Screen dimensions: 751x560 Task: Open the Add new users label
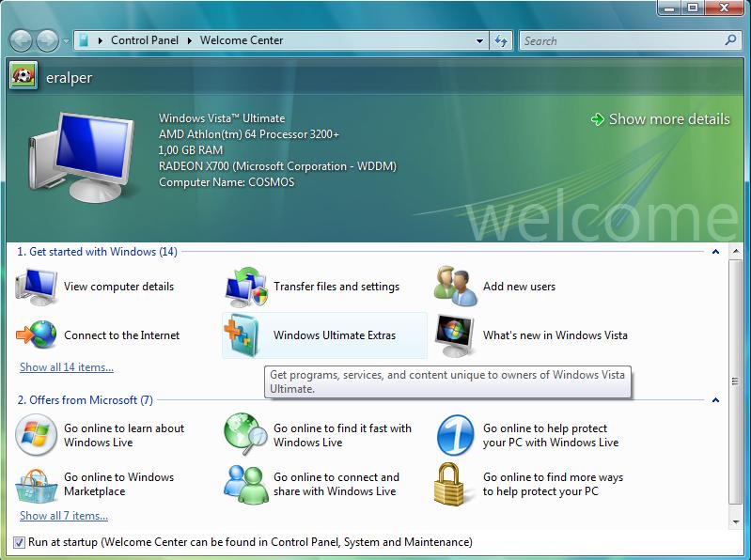pos(519,287)
